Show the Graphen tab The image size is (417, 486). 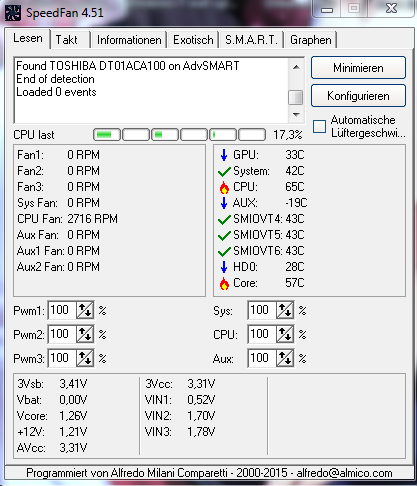pyautogui.click(x=311, y=40)
